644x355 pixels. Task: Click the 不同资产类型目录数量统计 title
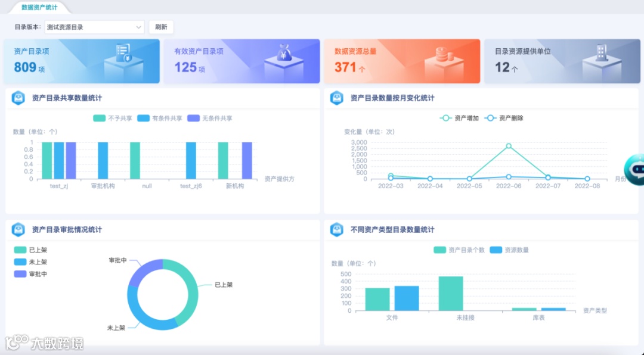[392, 229]
